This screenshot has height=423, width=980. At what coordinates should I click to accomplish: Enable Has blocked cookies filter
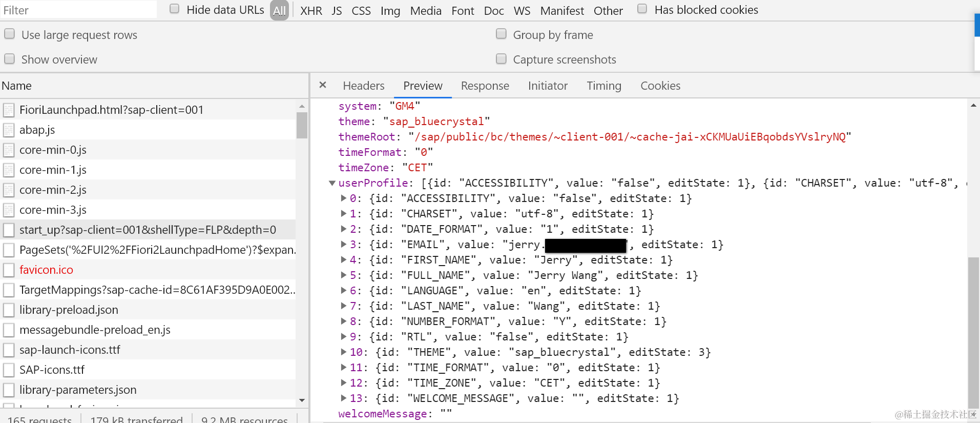click(x=642, y=9)
